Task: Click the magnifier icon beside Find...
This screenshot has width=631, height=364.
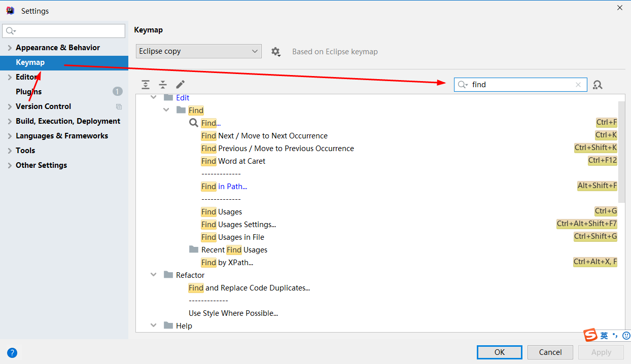Action: [194, 123]
